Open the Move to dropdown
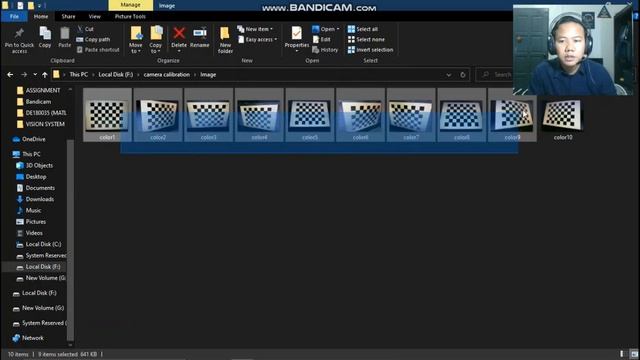The width and height of the screenshot is (640, 360). coord(136,40)
